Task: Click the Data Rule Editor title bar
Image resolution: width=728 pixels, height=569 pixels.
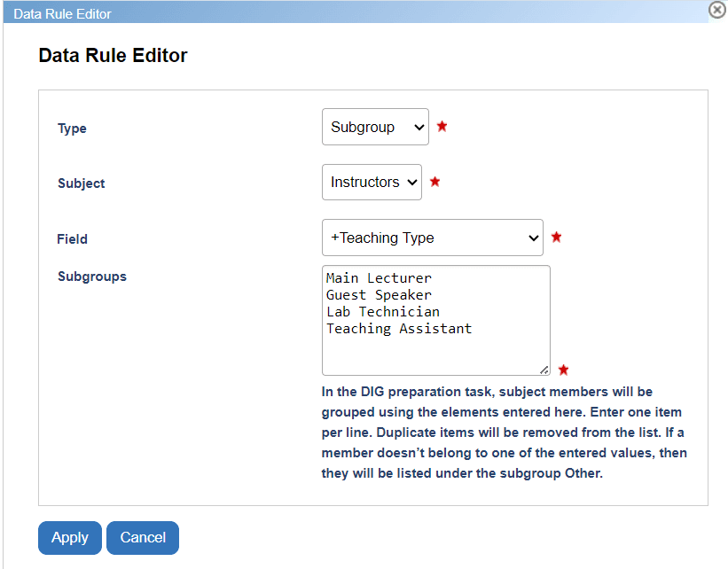Action: pos(355,12)
